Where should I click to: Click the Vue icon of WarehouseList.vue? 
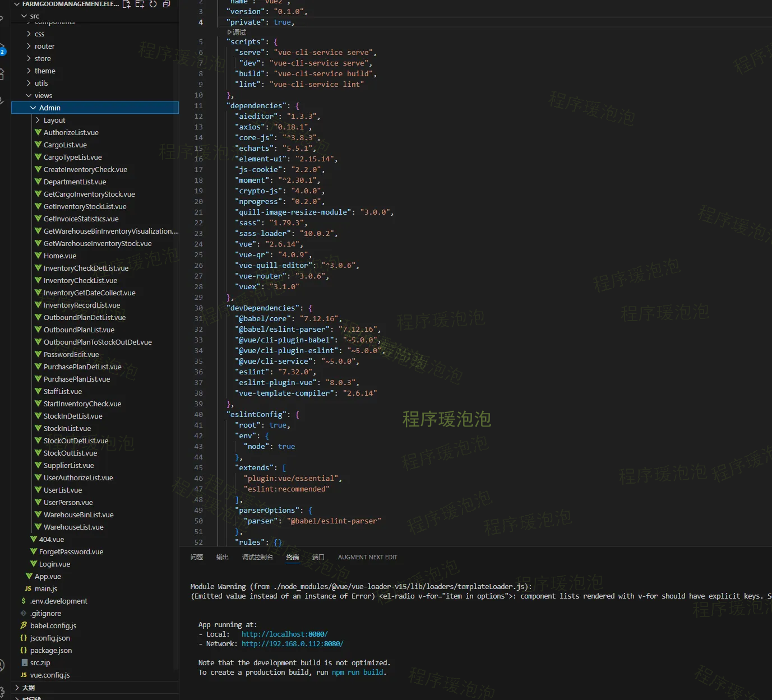click(38, 527)
